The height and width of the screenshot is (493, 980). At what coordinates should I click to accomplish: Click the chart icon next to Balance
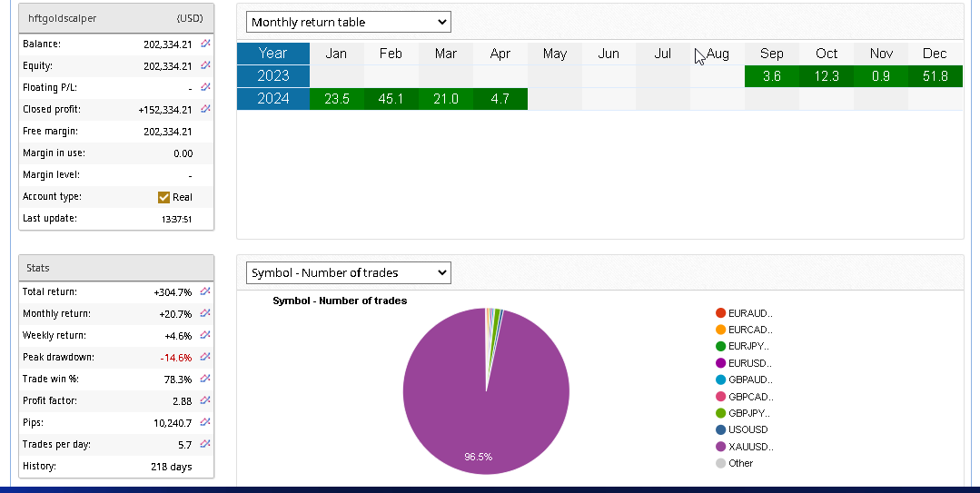pos(205,44)
